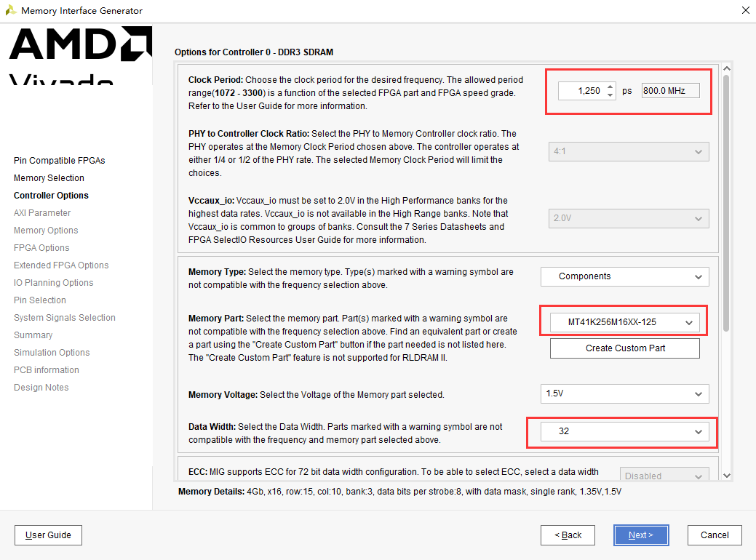The image size is (756, 560).
Task: Increase clock period with up stepper arrow
Action: click(x=610, y=87)
